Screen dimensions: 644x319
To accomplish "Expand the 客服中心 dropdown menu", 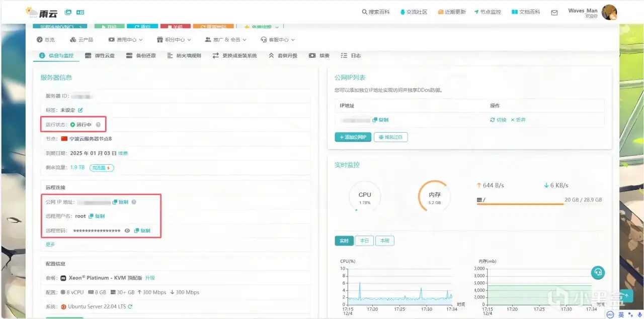I will click(x=278, y=40).
